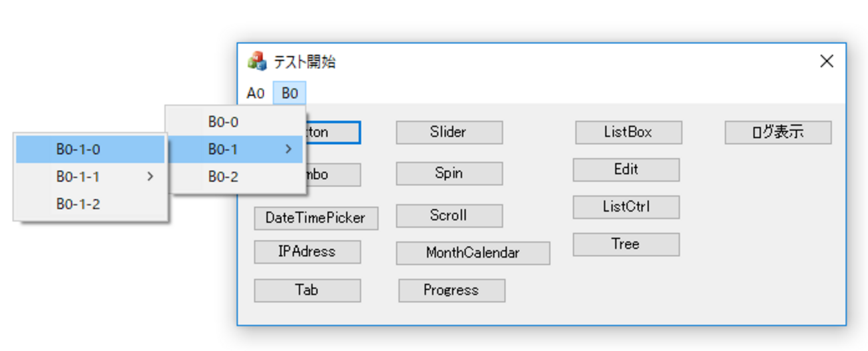This screenshot has height=351, width=868.
Task: Expand the B0-1 submenu arrow
Action: point(288,149)
